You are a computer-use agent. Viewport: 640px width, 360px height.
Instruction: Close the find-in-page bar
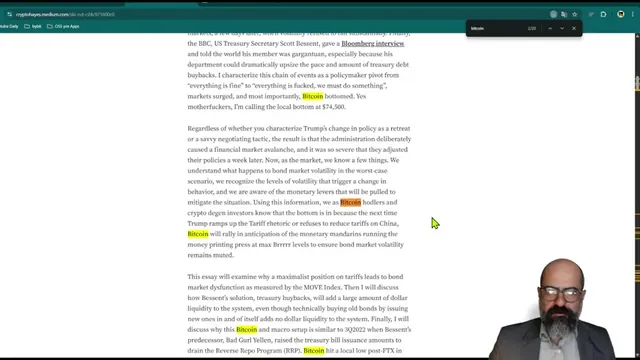pos(574,28)
